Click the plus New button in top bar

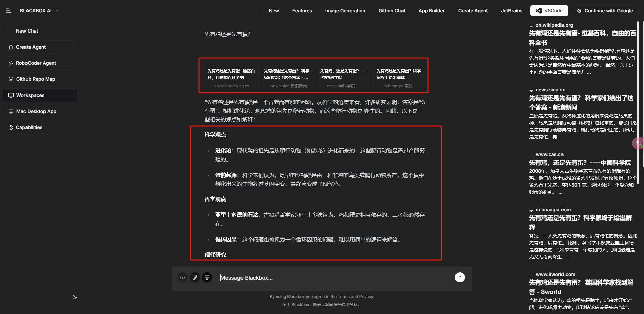coord(270,11)
